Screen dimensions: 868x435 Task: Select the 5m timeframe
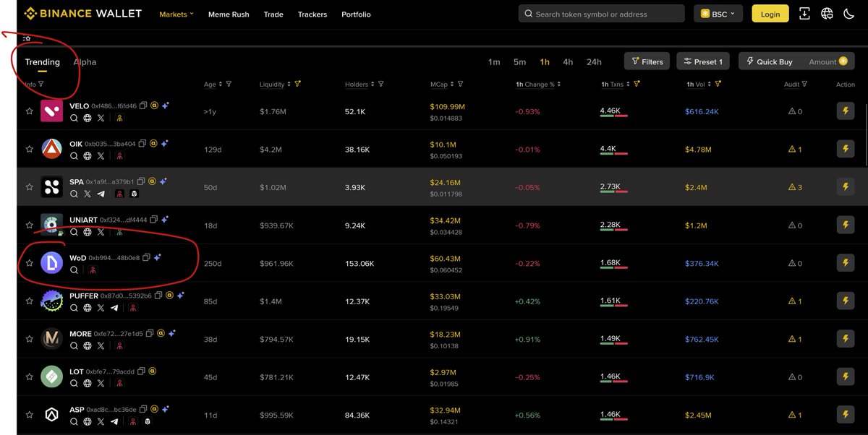point(519,62)
